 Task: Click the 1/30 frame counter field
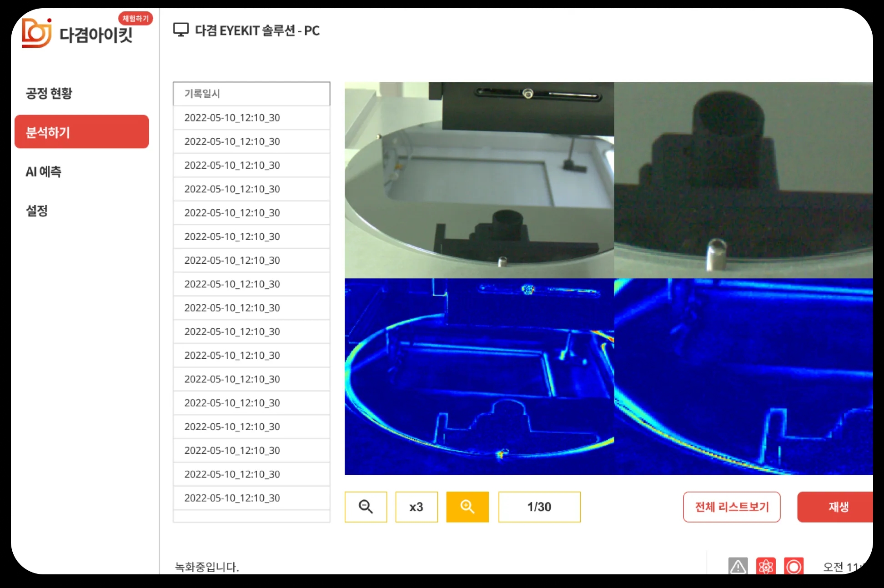tap(539, 507)
